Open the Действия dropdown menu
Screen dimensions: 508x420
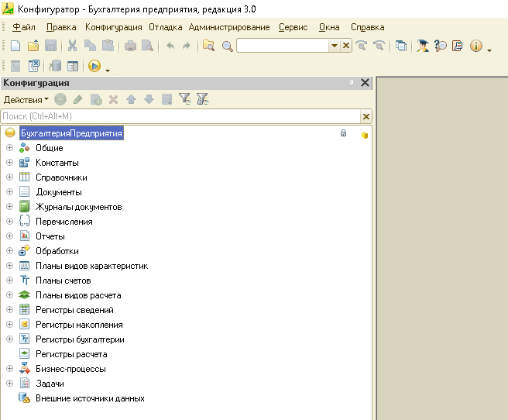(x=26, y=100)
